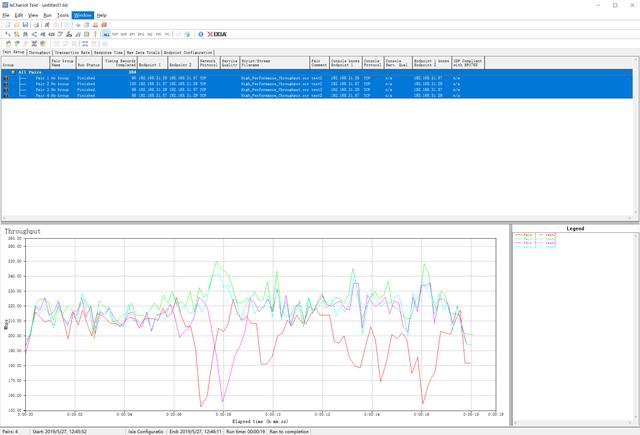Image resolution: width=640 pixels, height=435 pixels.
Task: Click the Pair 4 row icon
Action: pos(7,93)
